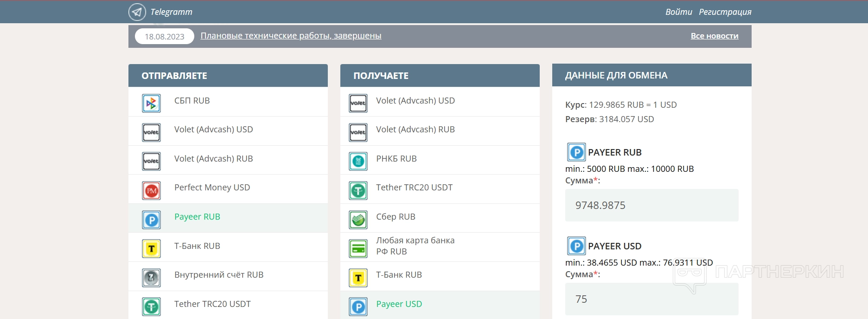The height and width of the screenshot is (319, 868).
Task: Click the РНКБ RUB bank icon
Action: [358, 162]
